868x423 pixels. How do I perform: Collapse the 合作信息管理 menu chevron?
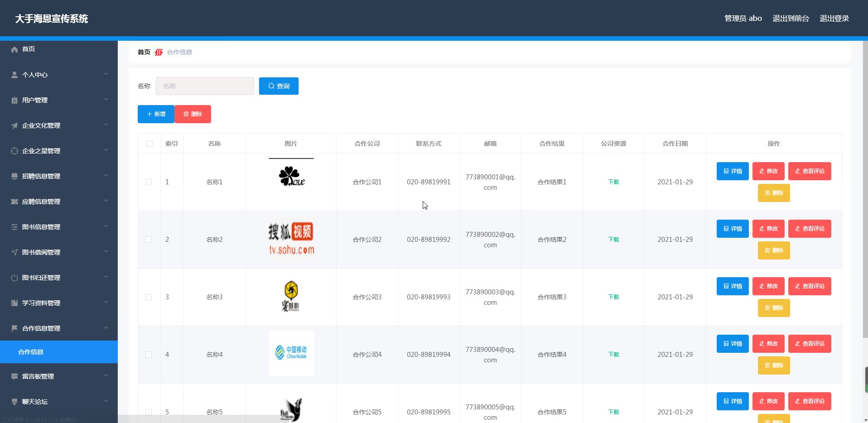(106, 327)
